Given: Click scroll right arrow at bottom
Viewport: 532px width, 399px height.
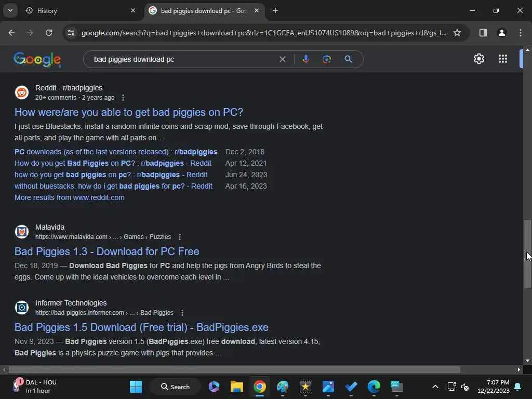Looking at the screenshot, I should click(519, 369).
